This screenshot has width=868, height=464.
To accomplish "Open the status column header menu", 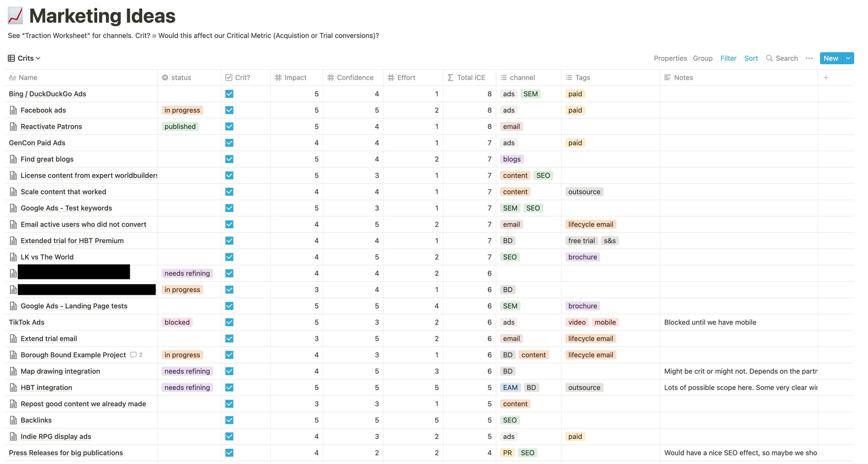I will click(x=189, y=78).
